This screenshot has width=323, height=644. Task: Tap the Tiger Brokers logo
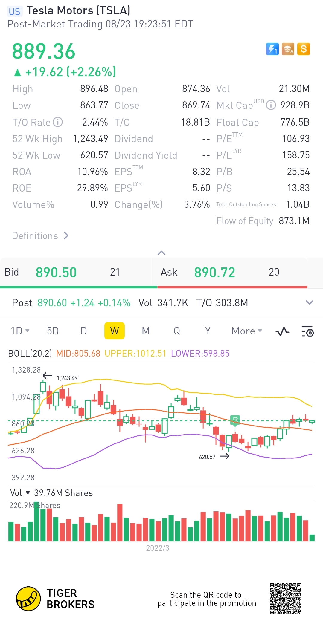point(55,599)
